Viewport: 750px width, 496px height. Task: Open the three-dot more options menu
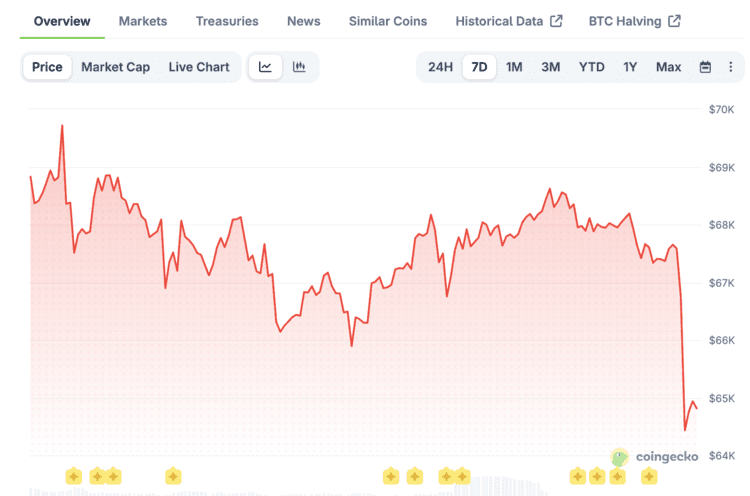[730, 67]
